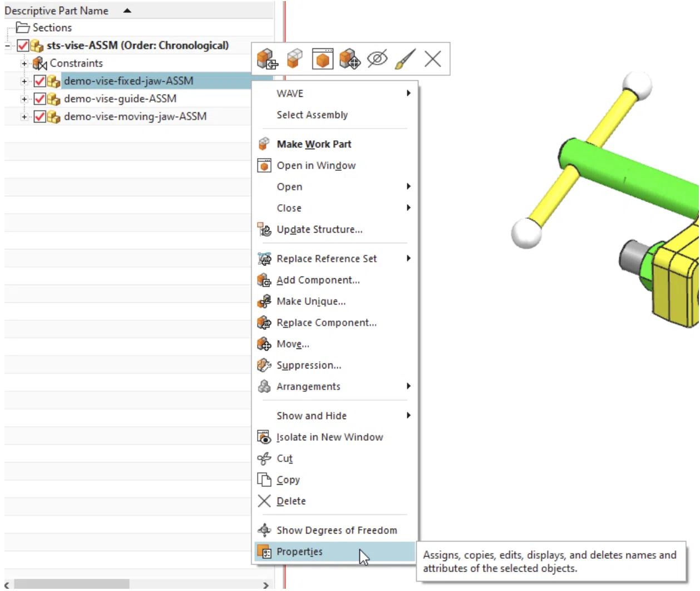Screen dimensions: 700x591
Task: Open the Arrangements submenu
Action: (335, 387)
